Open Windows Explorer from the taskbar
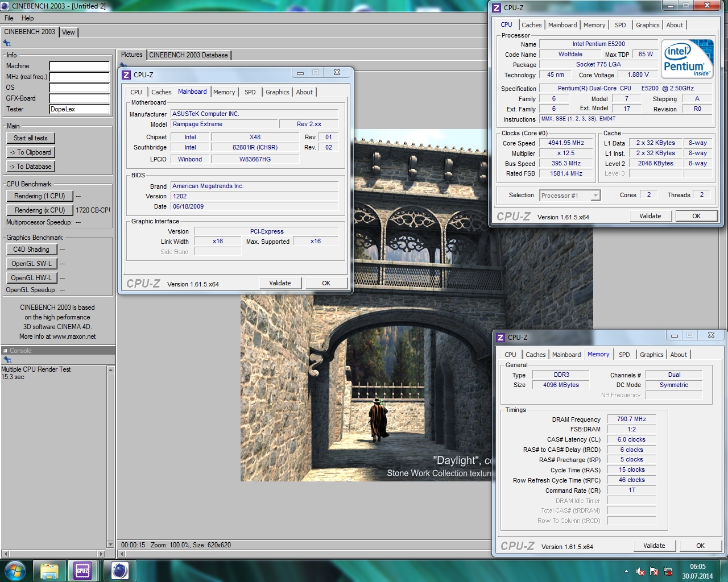The image size is (728, 582). [x=49, y=571]
